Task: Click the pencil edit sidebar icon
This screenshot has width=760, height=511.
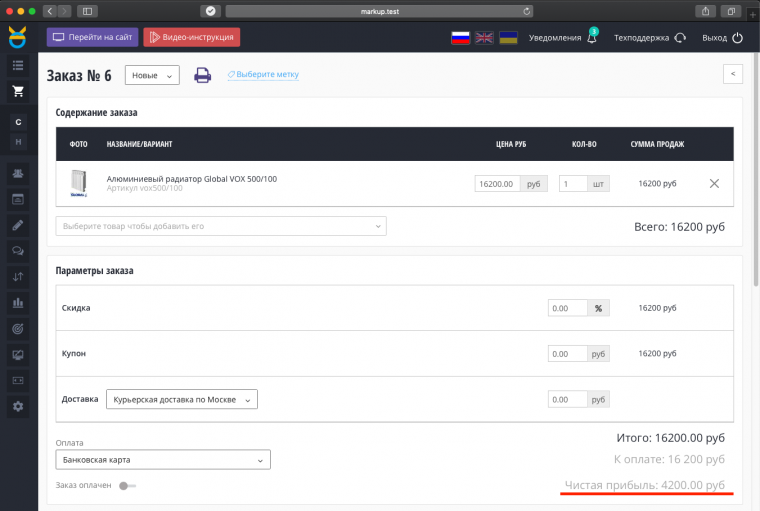Action: pyautogui.click(x=17, y=224)
